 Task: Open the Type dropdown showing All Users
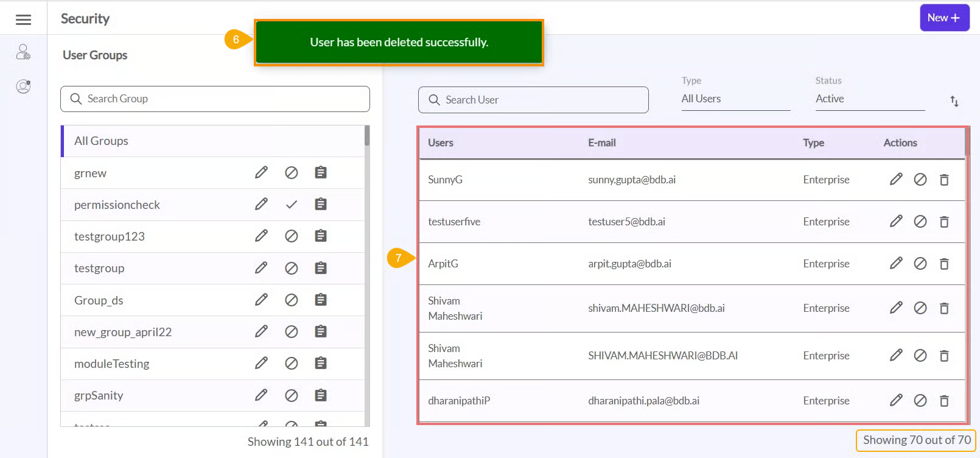tap(735, 99)
